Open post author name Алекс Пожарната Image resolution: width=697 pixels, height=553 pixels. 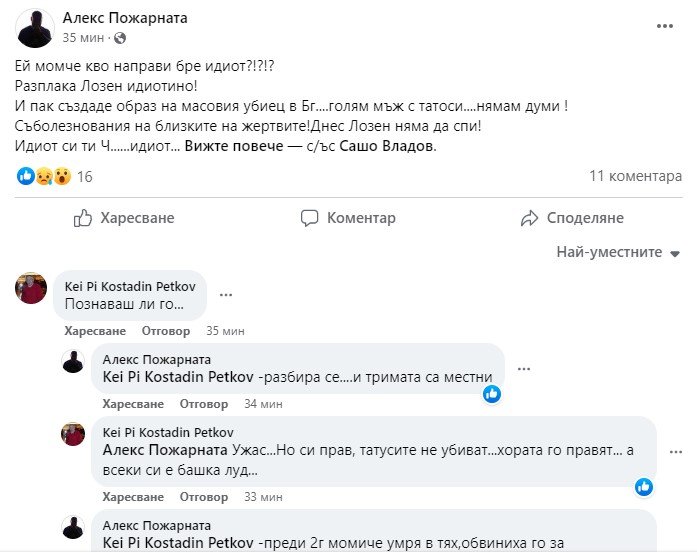[124, 18]
